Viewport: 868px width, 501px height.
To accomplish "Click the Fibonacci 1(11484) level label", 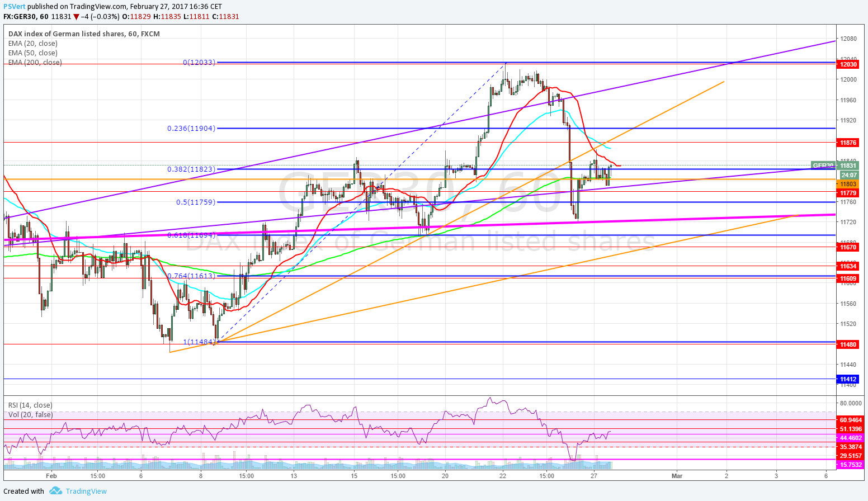I will (199, 342).
